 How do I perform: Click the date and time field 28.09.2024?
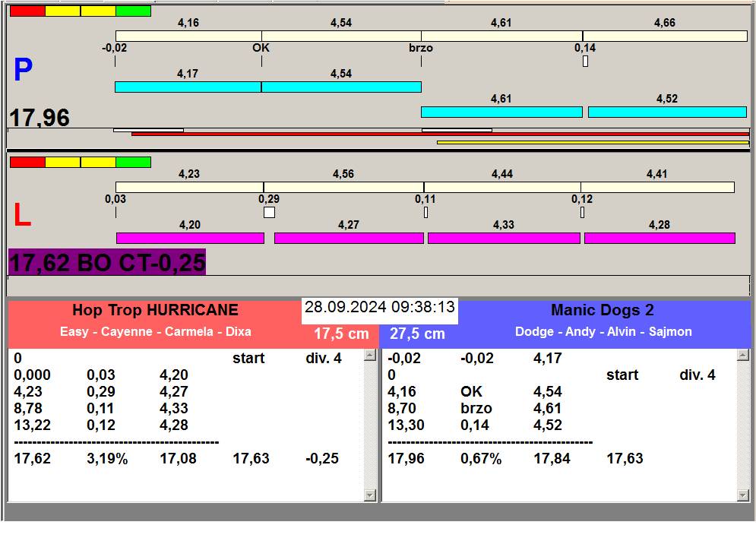coord(379,308)
